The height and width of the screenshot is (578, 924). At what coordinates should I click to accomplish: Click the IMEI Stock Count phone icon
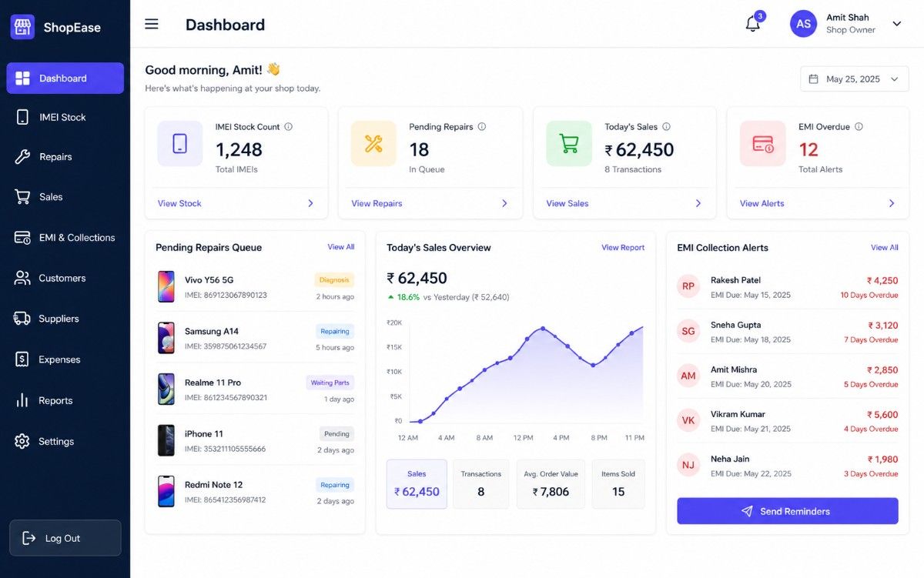tap(180, 144)
